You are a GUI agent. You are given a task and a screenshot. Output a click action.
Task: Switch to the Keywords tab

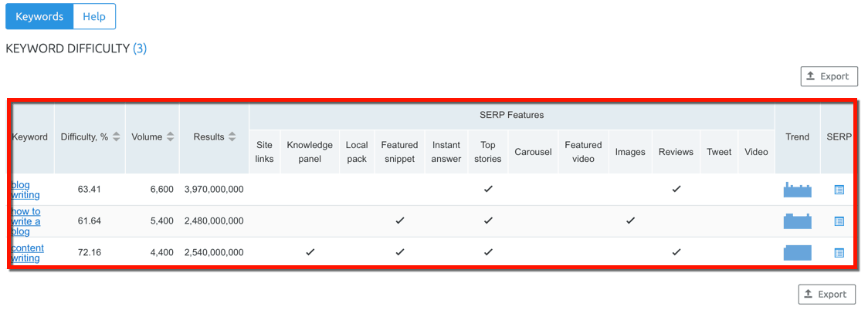click(x=39, y=16)
